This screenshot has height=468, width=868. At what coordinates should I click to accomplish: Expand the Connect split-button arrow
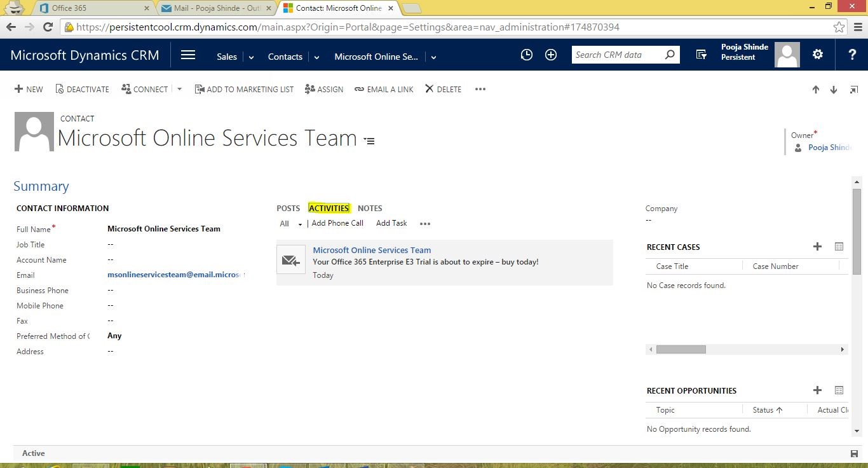179,89
